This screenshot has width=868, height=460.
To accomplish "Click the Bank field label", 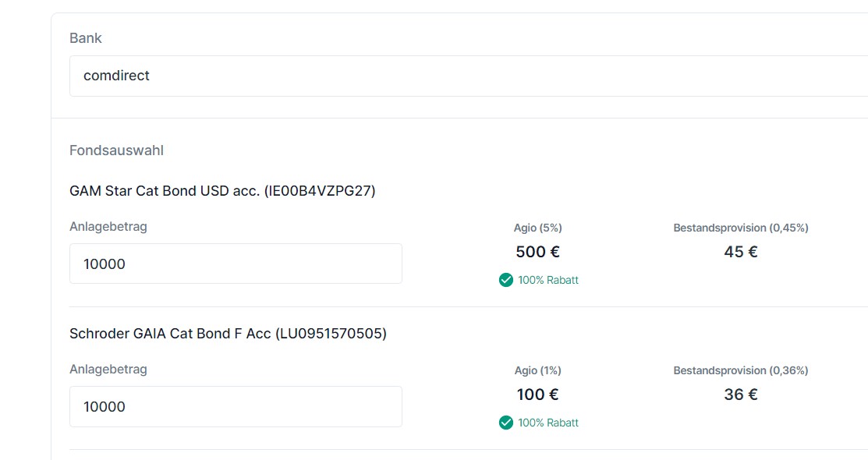I will pos(86,38).
